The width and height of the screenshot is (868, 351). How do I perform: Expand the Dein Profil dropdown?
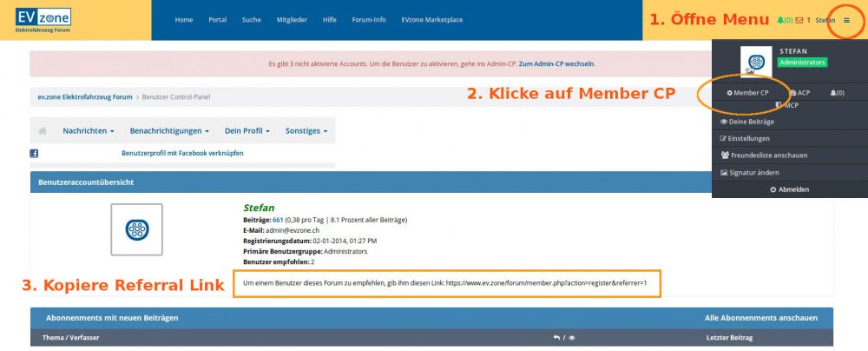[247, 131]
